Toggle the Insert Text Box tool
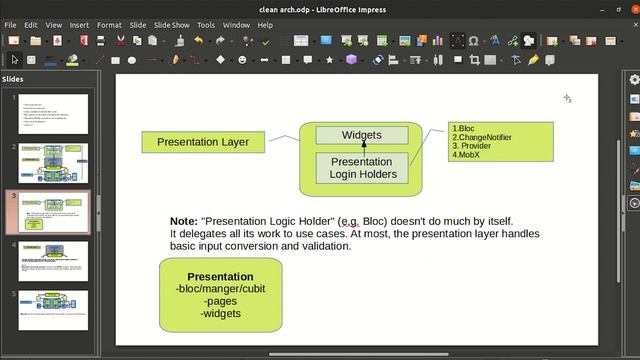 (x=457, y=40)
